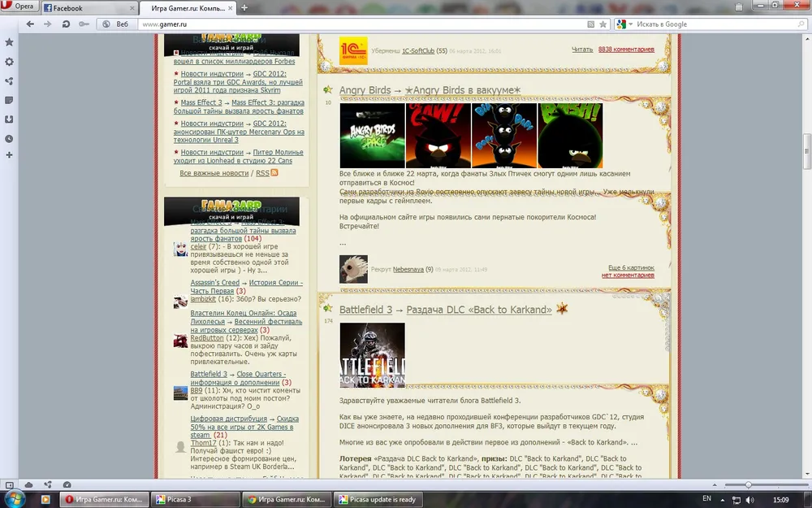
Task: Go forward with the forward arrow
Action: coord(48,24)
